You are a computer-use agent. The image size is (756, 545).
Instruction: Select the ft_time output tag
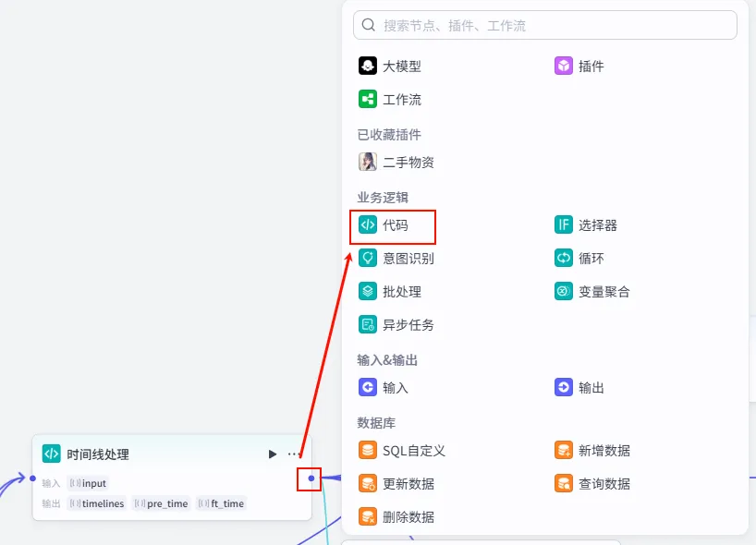(x=221, y=503)
